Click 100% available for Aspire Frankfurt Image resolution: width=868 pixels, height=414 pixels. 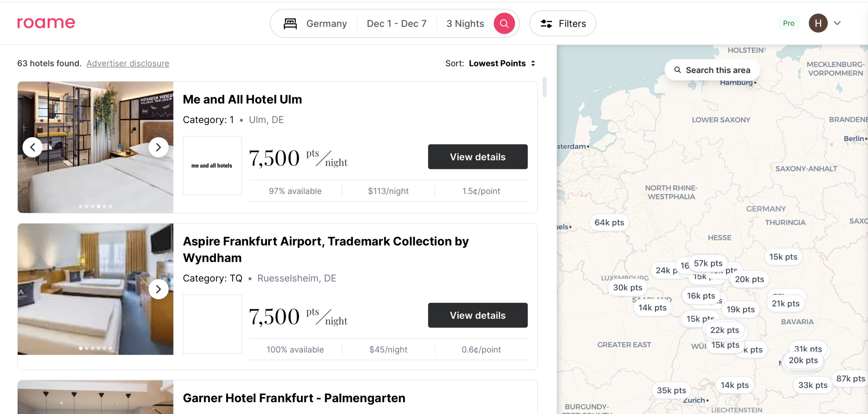[295, 350]
